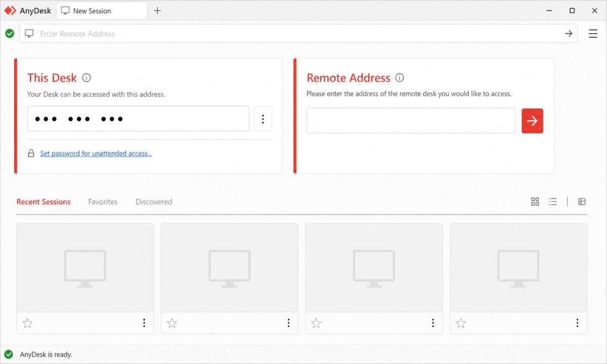The width and height of the screenshot is (607, 364).
Task: Favorite the third session with star
Action: [316, 323]
